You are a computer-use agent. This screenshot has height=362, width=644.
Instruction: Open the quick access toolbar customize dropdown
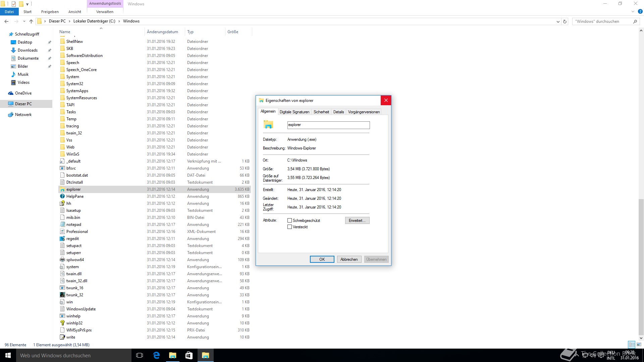27,4
